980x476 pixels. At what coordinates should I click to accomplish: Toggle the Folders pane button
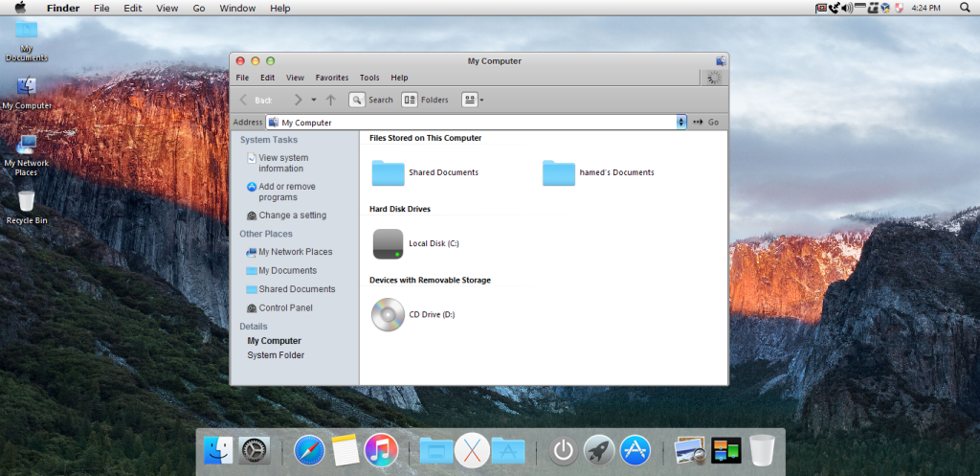tap(425, 100)
